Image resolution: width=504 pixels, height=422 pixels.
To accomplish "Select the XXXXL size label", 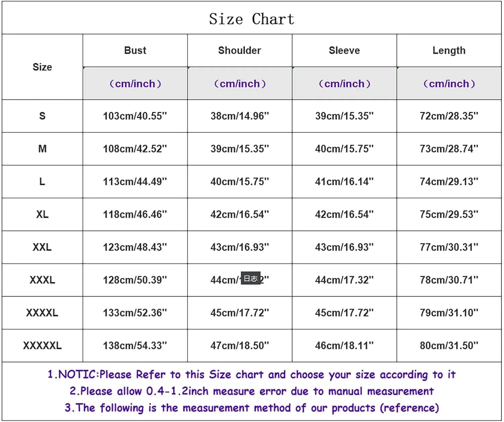I will (42, 313).
